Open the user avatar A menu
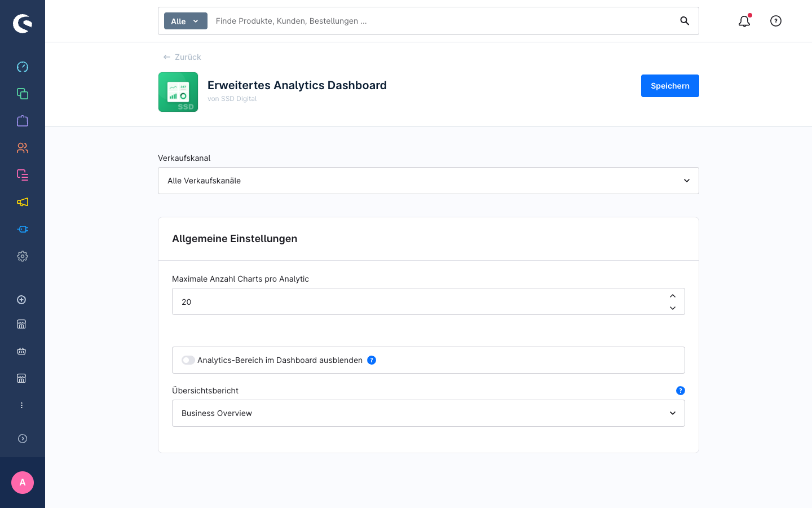Image resolution: width=812 pixels, height=508 pixels. pyautogui.click(x=23, y=483)
